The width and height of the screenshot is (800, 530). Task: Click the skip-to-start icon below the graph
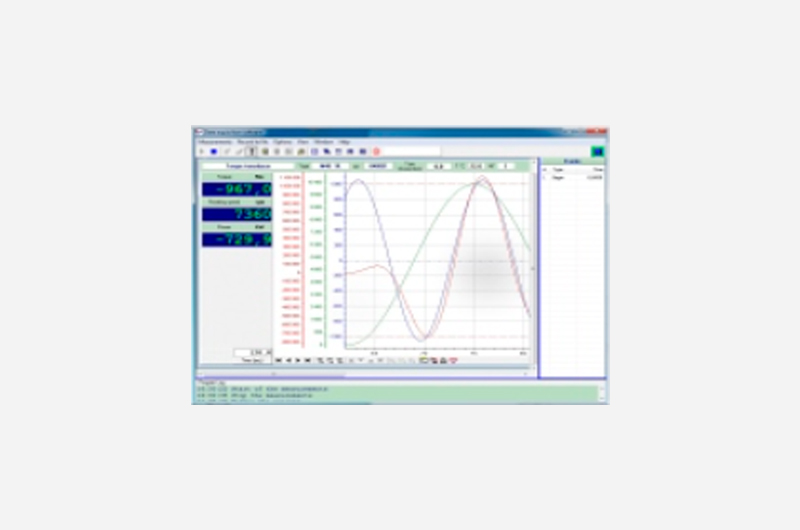(x=278, y=360)
